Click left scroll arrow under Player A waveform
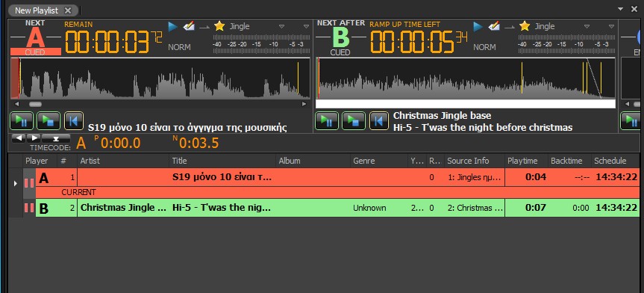644x293 pixels. [x=16, y=104]
